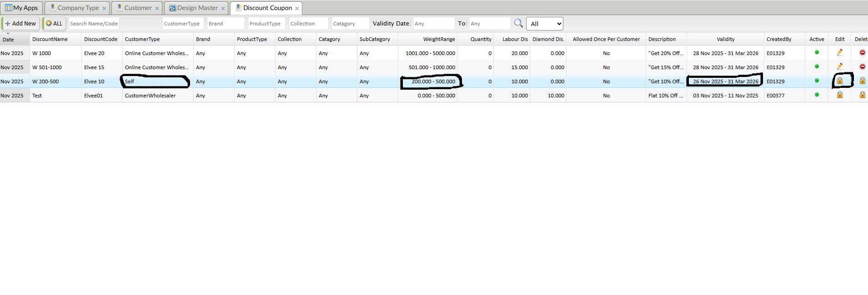Click the edit lock icon for W 200-500

840,81
